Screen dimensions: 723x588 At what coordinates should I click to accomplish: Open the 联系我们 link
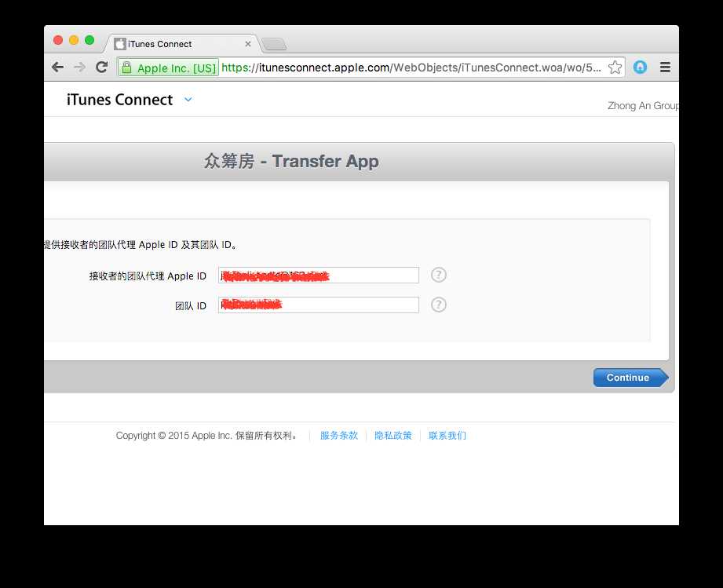[x=447, y=436]
